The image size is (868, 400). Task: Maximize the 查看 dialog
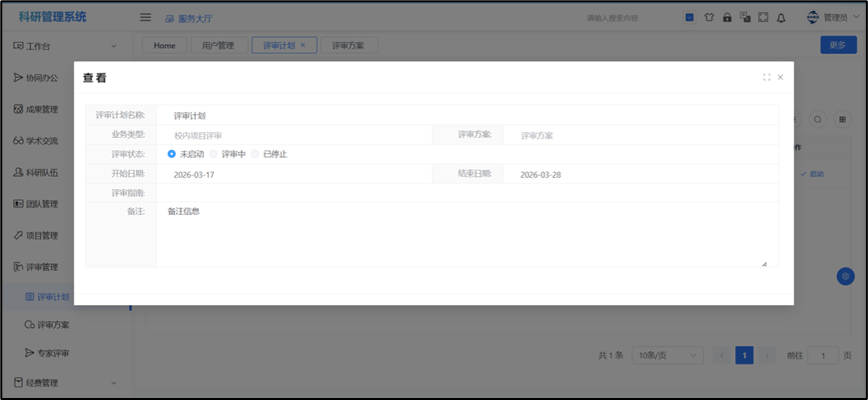click(766, 77)
